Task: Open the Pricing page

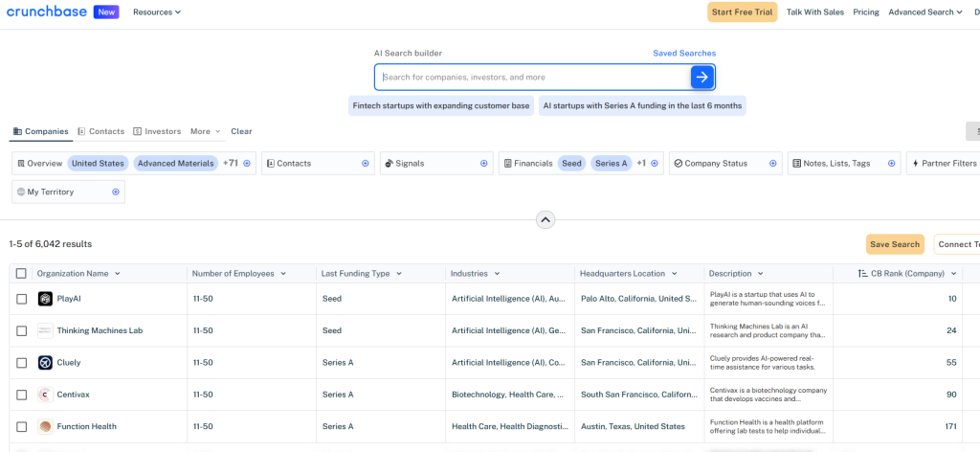Action: click(x=866, y=11)
